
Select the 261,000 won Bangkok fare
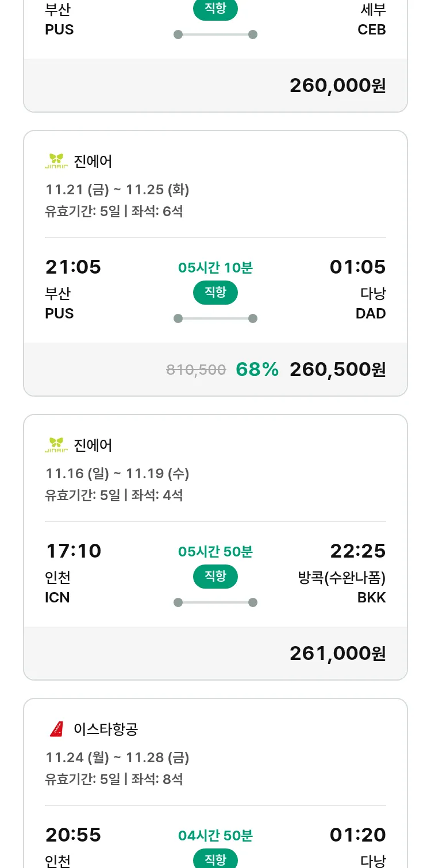point(337,654)
